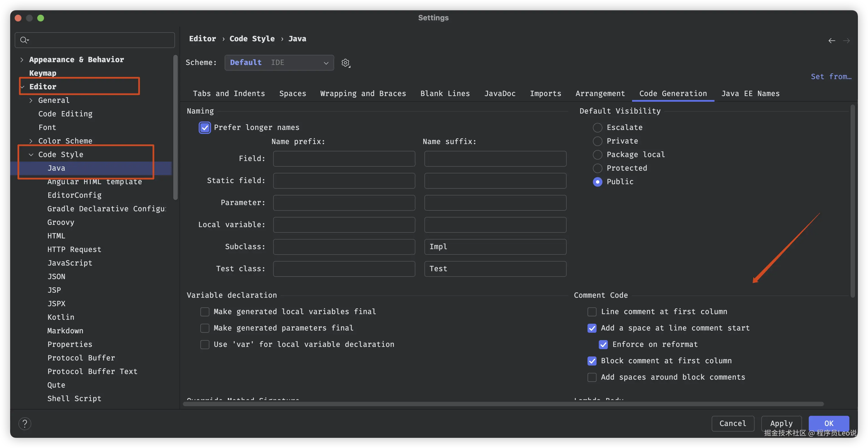This screenshot has width=868, height=448.
Task: Select Kotlin code style
Action: tap(61, 317)
